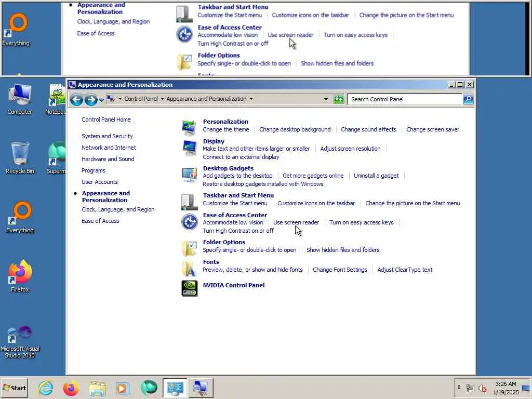Open the Desktop Gadgets icon
The image size is (532, 399).
pos(189,175)
